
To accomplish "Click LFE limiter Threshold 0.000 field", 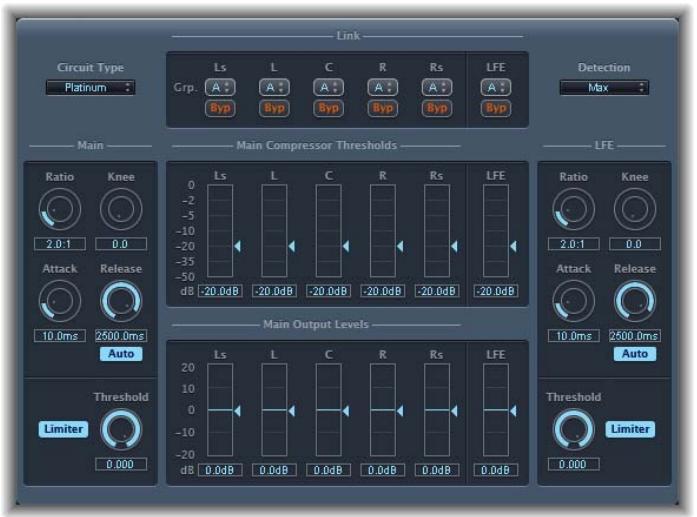I will [x=573, y=464].
